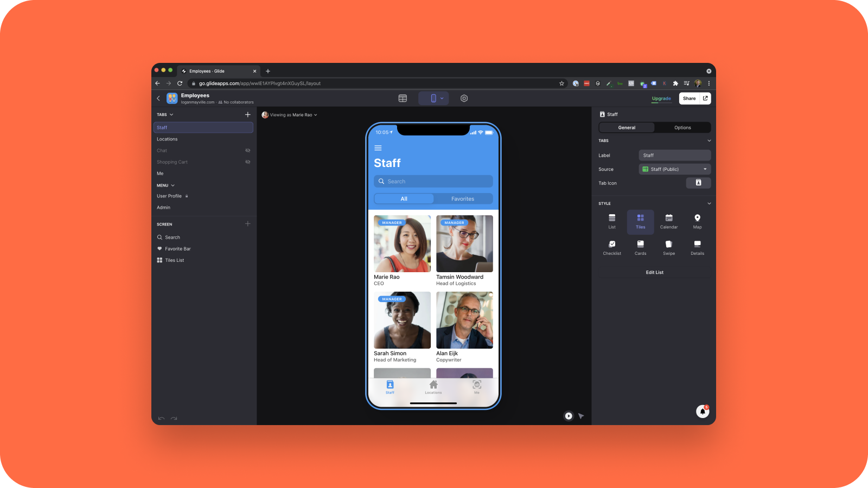Switch phone list to Favorites filter

(x=463, y=199)
